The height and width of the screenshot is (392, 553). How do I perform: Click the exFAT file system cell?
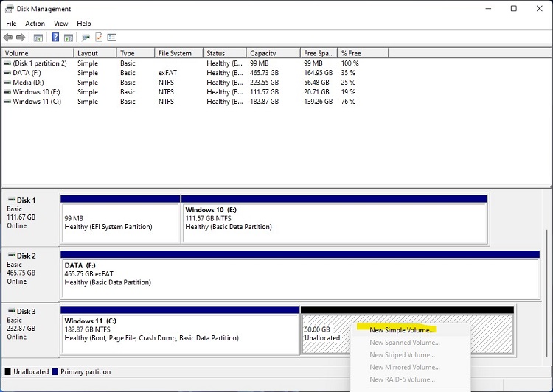coord(167,73)
